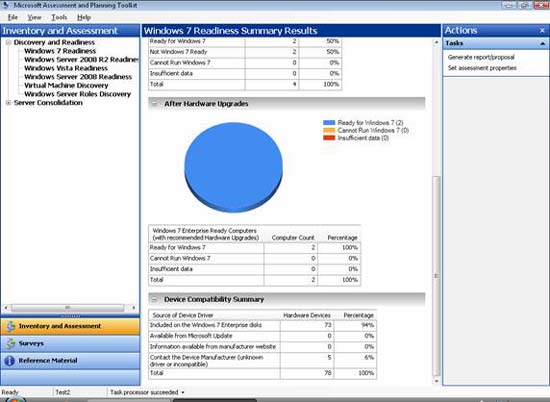Click the Surveys section icon
This screenshot has height=402, width=550.
pyautogui.click(x=10, y=343)
